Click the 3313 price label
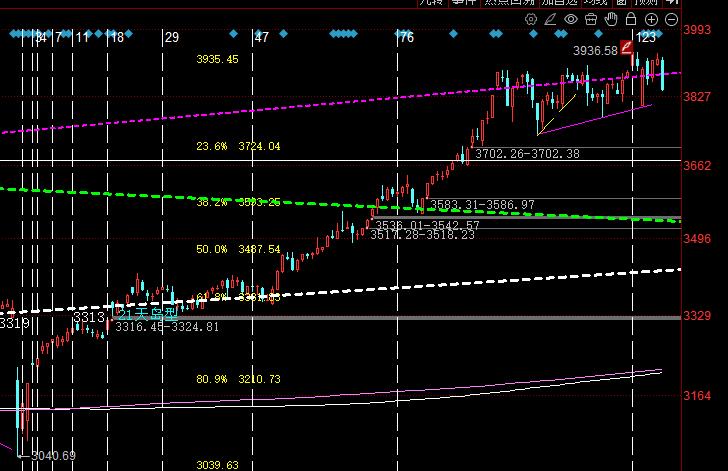728x471 pixels. (x=89, y=317)
